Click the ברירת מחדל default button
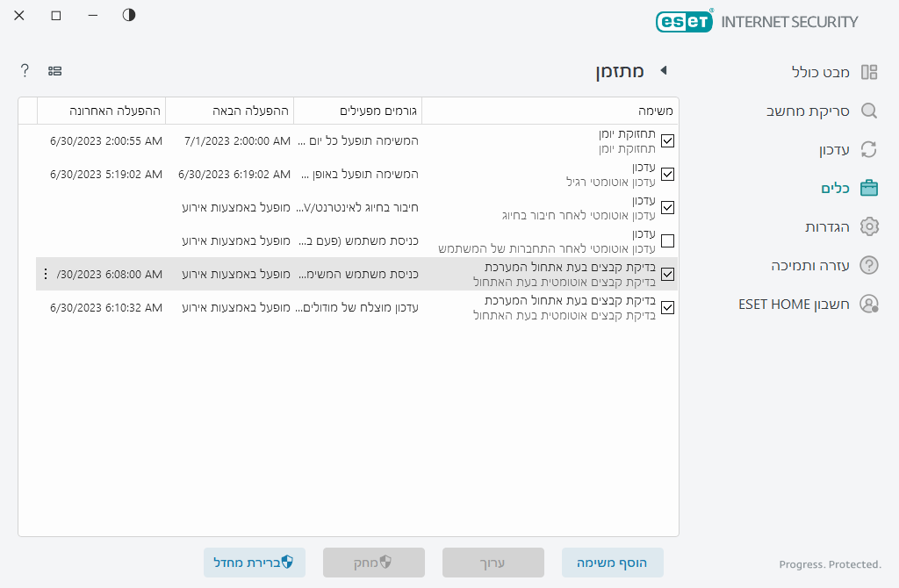This screenshot has width=899, height=588. 255,563
